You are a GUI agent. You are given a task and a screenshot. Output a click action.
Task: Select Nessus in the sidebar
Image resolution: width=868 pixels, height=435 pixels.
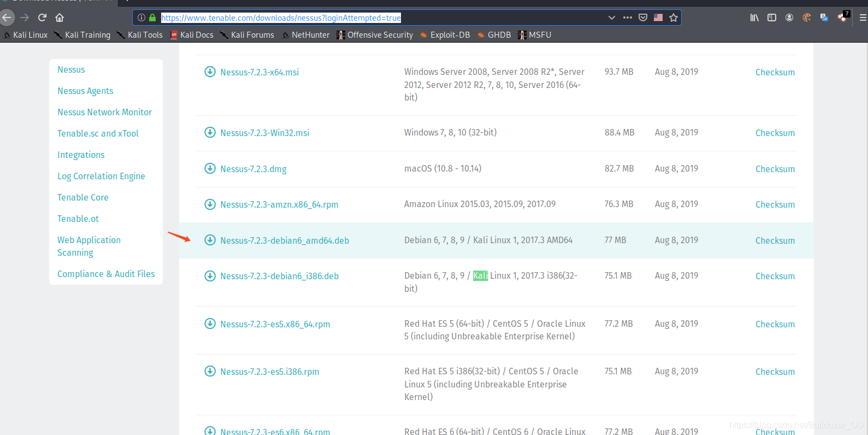coord(71,69)
